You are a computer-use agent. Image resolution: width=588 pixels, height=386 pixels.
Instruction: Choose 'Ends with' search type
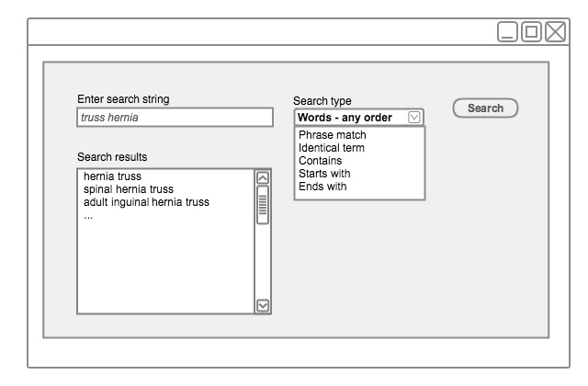click(x=322, y=187)
